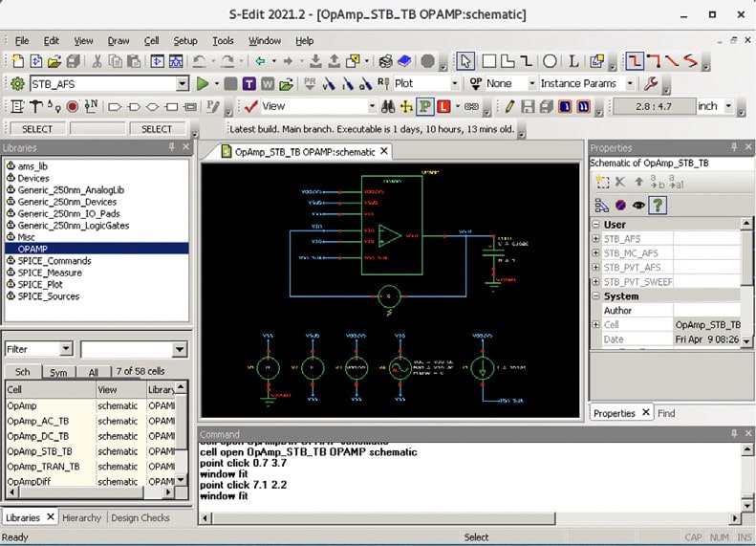Screen dimensions: 756x546
Task: Select the orthogonal Wire routing tool
Action: pos(634,61)
